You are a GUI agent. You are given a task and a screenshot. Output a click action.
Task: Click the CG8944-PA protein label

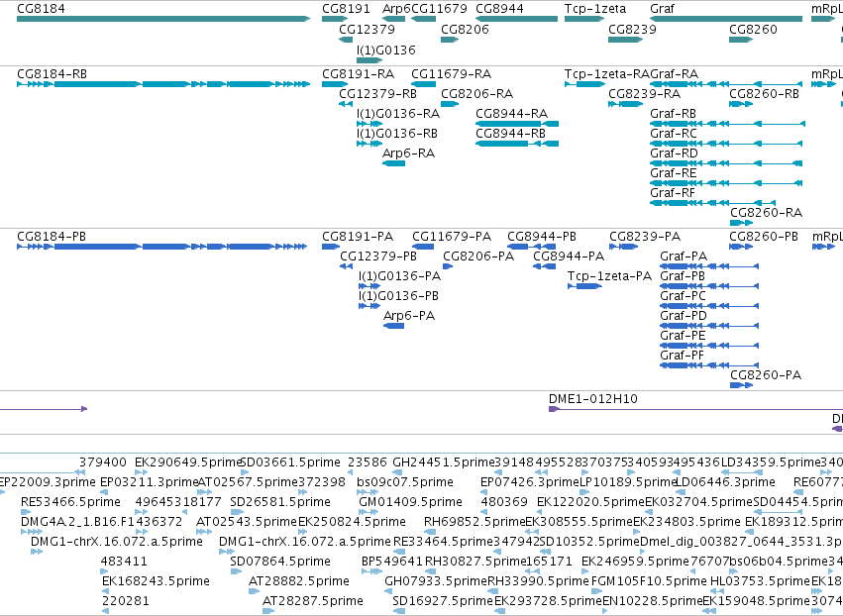point(569,256)
